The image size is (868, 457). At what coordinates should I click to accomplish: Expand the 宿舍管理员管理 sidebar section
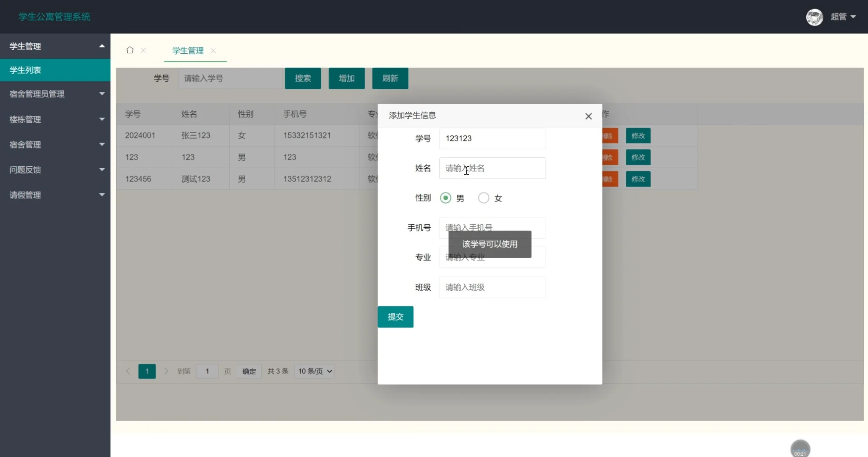55,94
